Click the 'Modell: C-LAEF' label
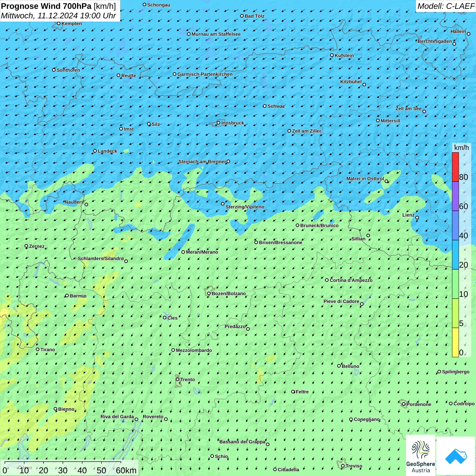The height and width of the screenshot is (476, 476). click(x=446, y=6)
